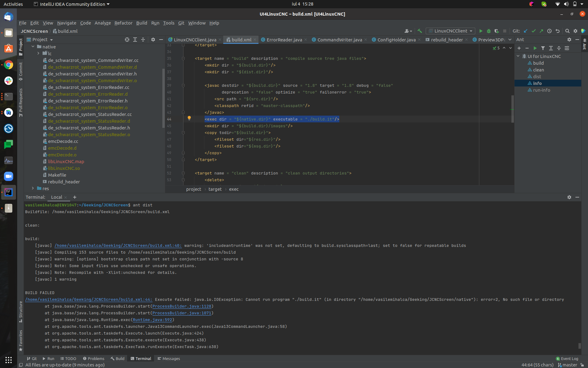Open Ant panel properties sliders icon
588x368 pixels.
567,48
